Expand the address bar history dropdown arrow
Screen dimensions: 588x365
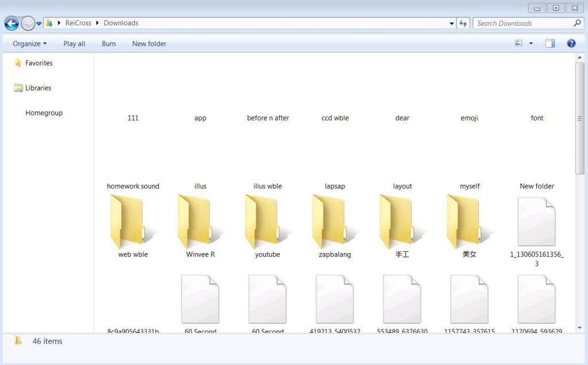tap(452, 24)
